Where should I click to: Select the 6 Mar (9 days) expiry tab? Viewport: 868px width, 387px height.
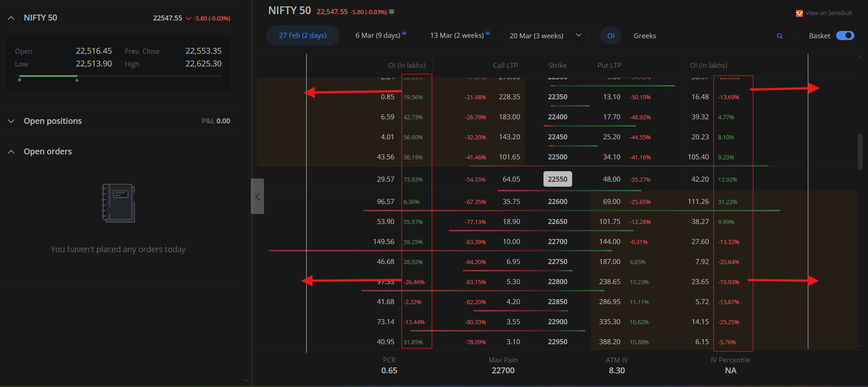[381, 36]
